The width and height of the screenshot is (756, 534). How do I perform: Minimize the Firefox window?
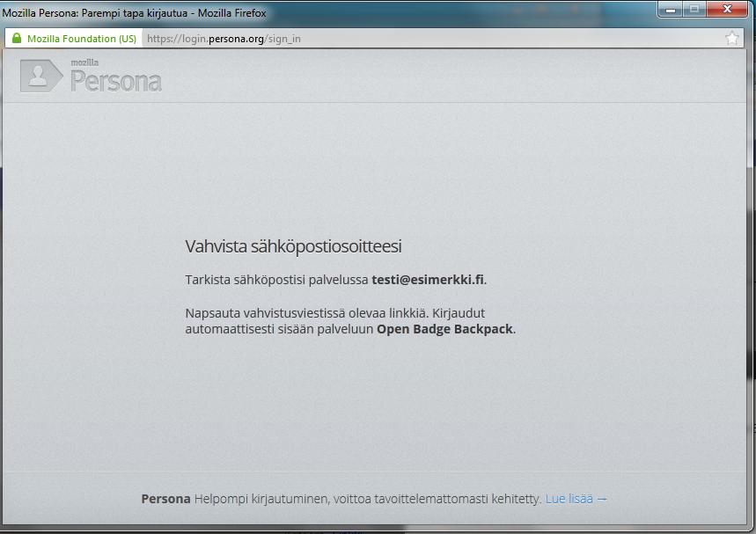(x=670, y=10)
